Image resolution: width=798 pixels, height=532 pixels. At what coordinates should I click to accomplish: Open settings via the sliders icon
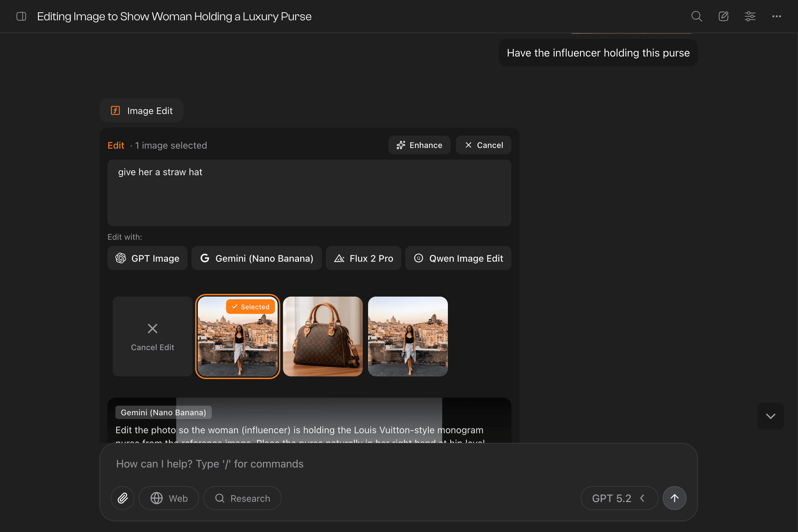750,16
